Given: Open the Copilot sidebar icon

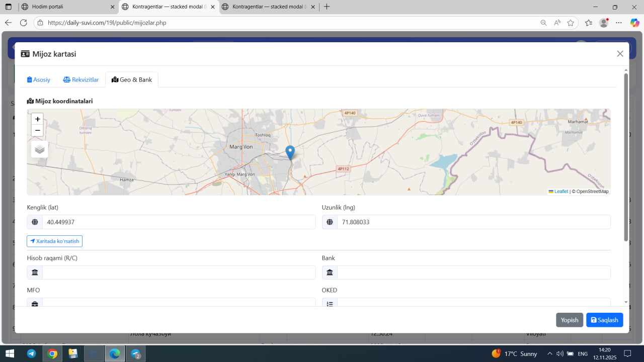Looking at the screenshot, I should click(634, 23).
